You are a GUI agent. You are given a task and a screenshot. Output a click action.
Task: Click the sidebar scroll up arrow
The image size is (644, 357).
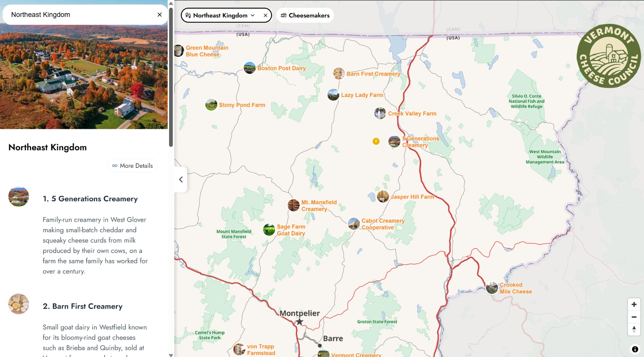[171, 3]
